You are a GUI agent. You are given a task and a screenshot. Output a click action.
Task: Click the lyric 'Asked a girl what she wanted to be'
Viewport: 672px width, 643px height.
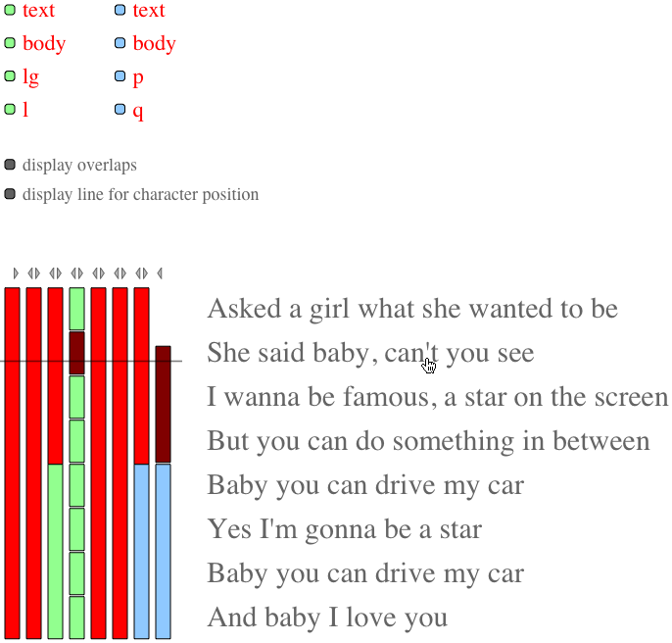click(x=412, y=309)
